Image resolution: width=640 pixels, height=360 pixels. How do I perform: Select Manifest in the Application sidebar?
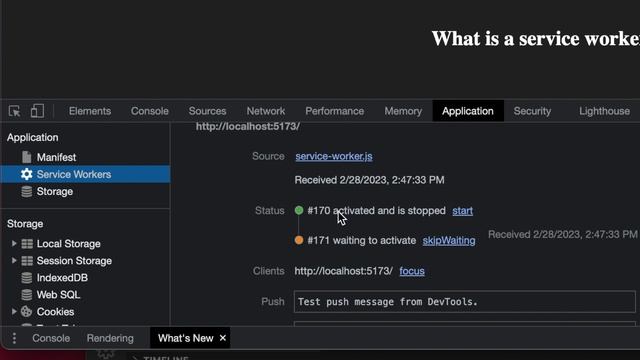(56, 157)
